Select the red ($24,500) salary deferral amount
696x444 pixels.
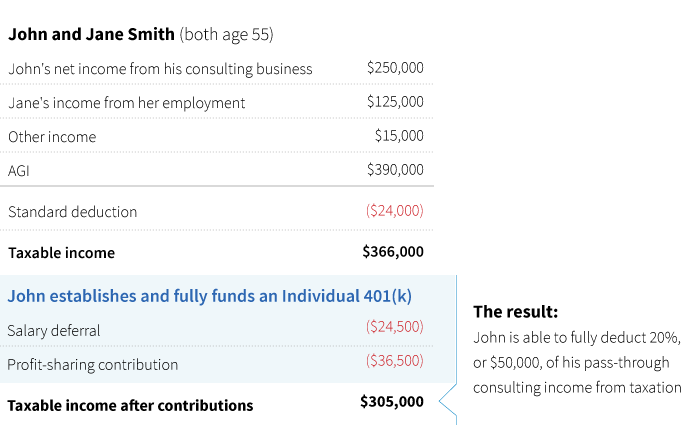click(x=394, y=327)
